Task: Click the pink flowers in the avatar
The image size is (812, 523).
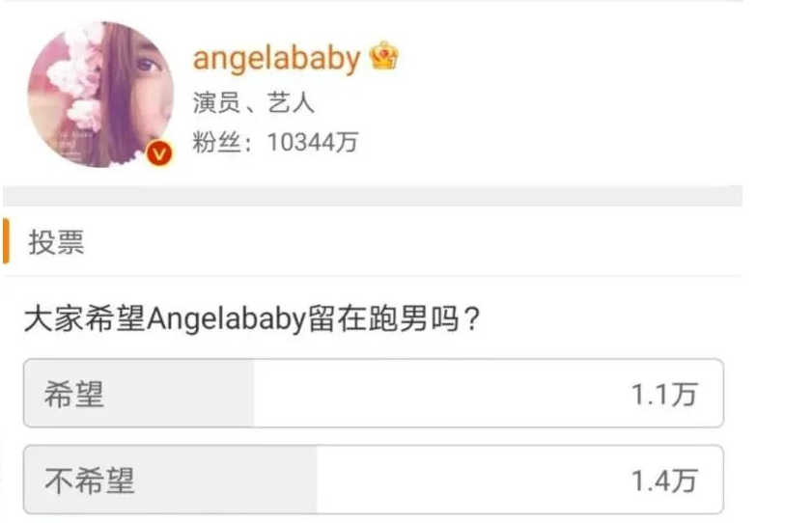Action: pos(77,77)
